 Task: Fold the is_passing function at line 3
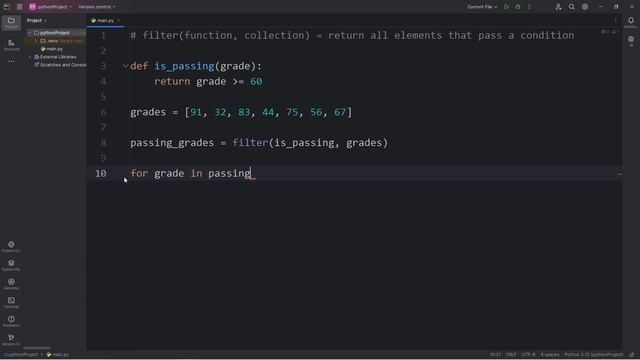pyautogui.click(x=125, y=66)
